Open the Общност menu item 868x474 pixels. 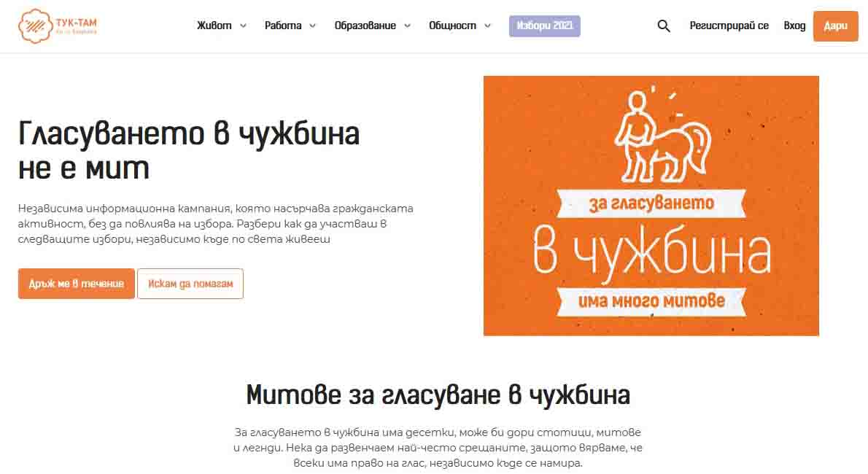(x=452, y=26)
